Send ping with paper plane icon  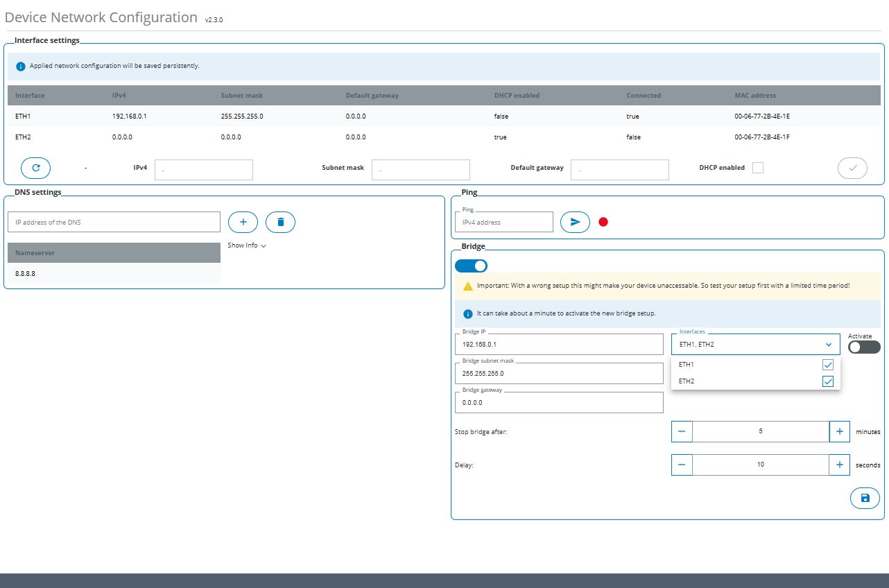(x=575, y=222)
